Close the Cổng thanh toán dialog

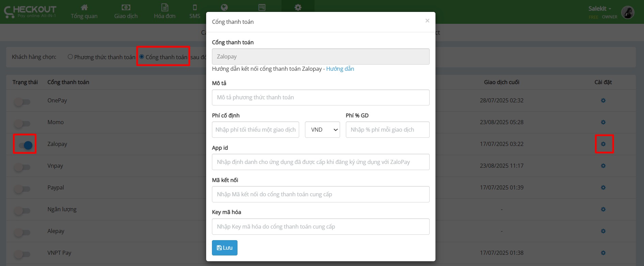(x=427, y=21)
